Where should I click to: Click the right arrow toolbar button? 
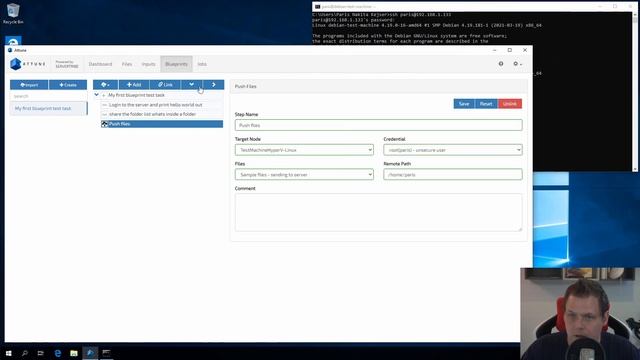(x=213, y=84)
